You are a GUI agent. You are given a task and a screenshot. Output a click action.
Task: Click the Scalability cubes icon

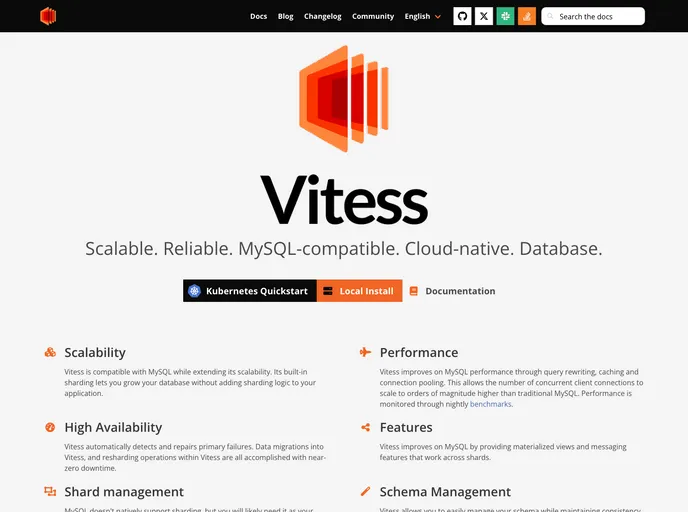click(x=50, y=352)
